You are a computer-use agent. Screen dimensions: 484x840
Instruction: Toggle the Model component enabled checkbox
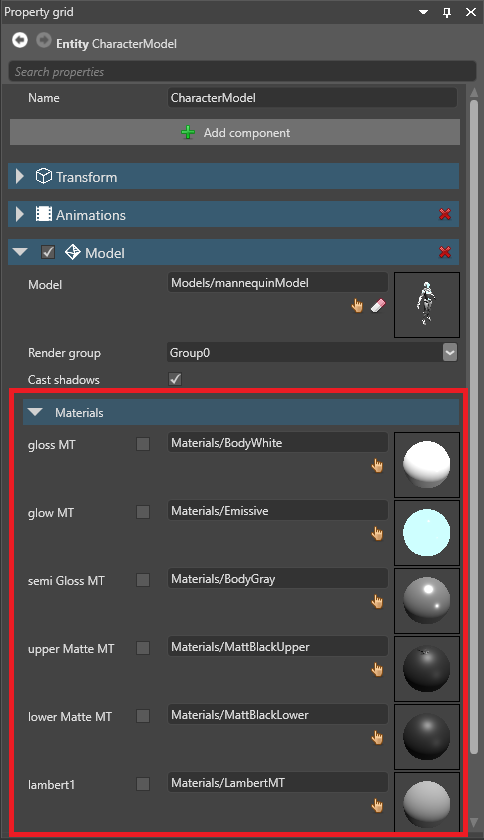point(48,252)
